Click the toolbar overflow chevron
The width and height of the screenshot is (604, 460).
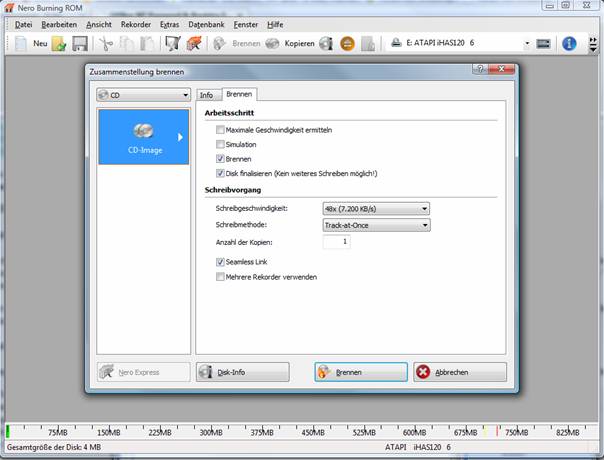(593, 45)
